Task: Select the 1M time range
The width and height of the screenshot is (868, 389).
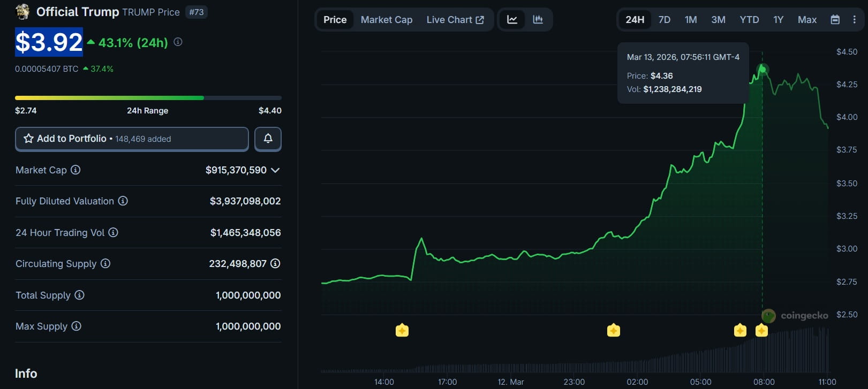Action: click(x=691, y=20)
